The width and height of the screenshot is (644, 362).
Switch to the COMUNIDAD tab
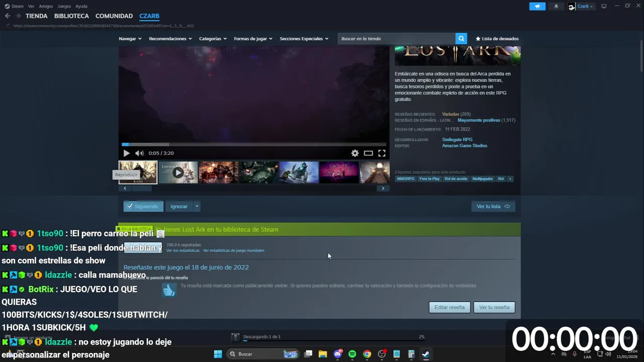pyautogui.click(x=114, y=16)
